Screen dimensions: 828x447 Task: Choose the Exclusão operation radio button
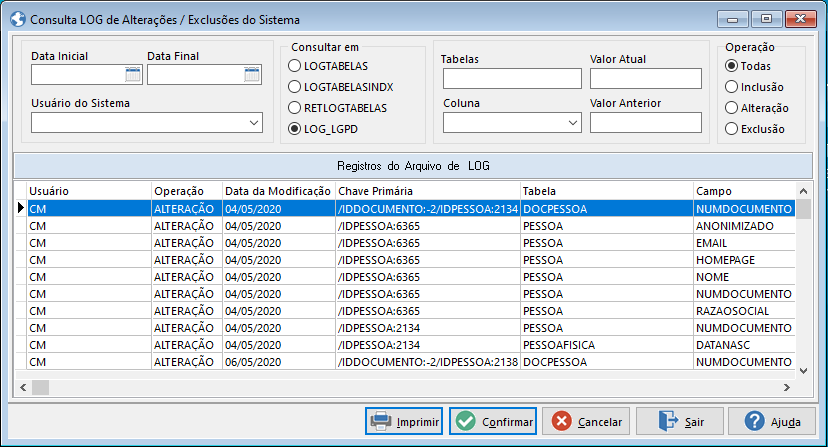[x=732, y=128]
